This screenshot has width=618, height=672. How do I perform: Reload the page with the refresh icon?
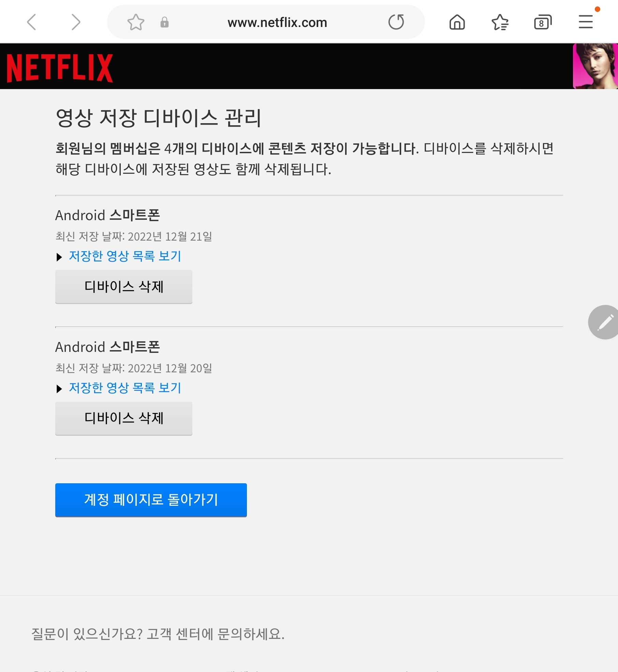pos(396,22)
